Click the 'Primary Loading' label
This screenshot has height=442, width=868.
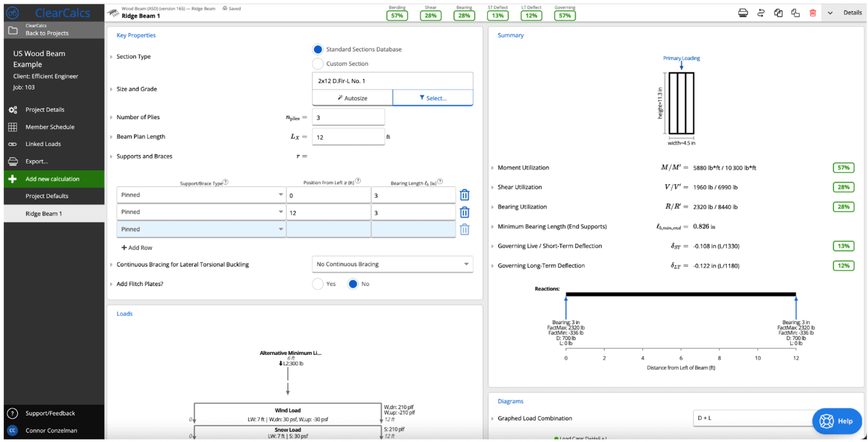(x=681, y=58)
